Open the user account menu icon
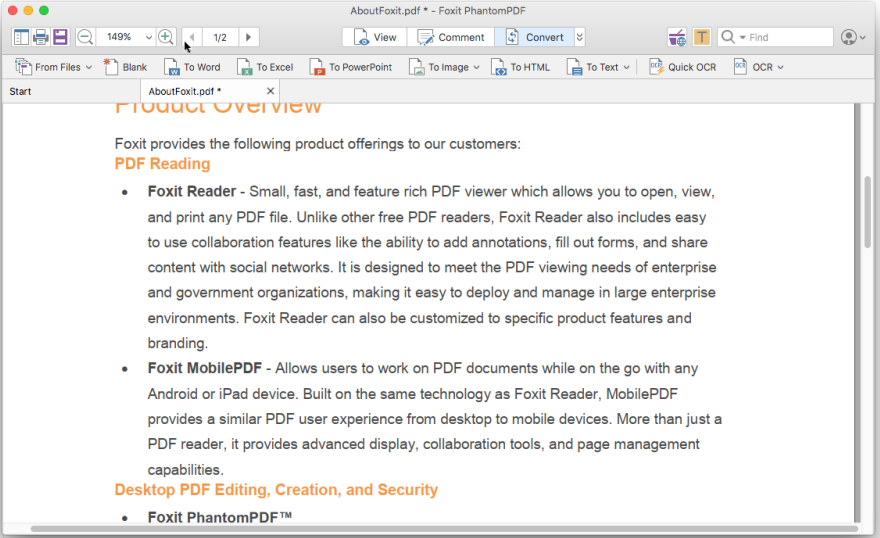Screen dimensions: 880x538 pos(852,38)
